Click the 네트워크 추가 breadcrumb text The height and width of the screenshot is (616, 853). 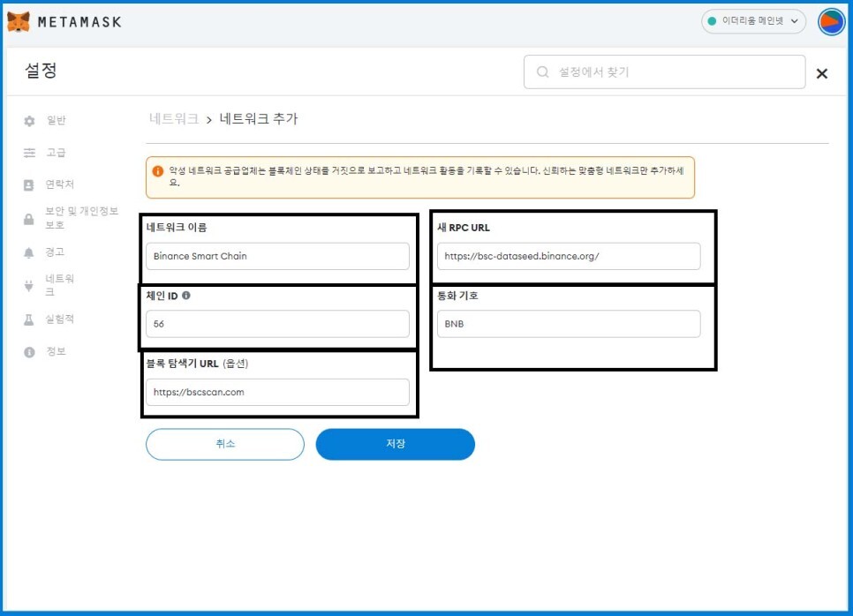click(x=259, y=118)
